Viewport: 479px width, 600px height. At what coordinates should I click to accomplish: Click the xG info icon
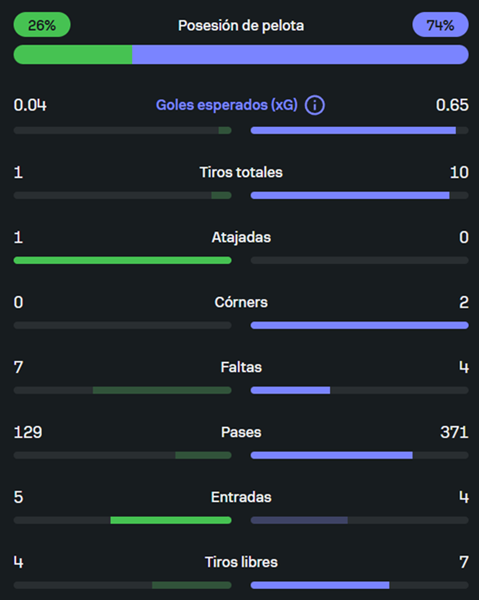[x=314, y=105]
